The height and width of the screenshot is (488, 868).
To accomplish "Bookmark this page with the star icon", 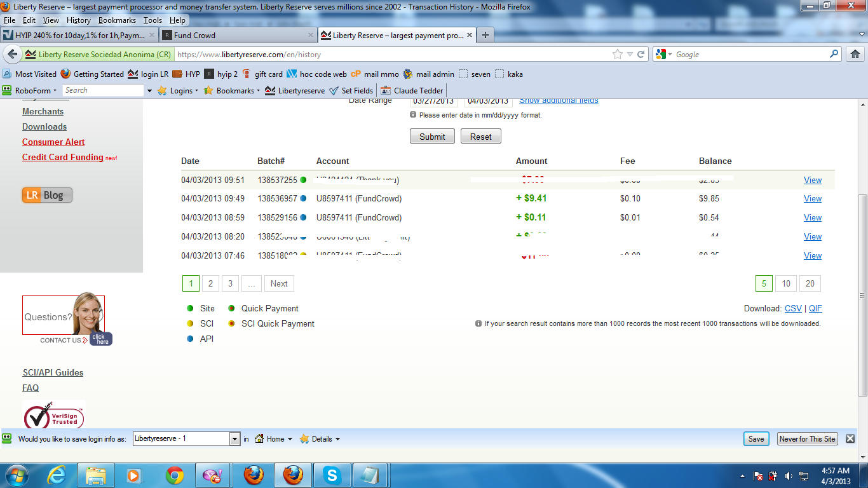I will (618, 55).
